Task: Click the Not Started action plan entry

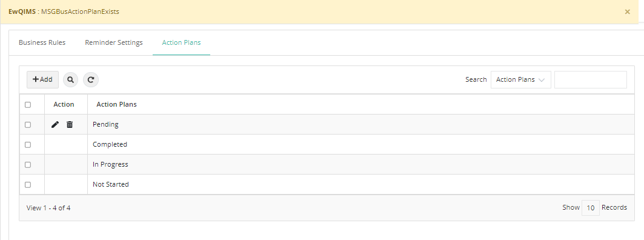Action: [x=111, y=184]
